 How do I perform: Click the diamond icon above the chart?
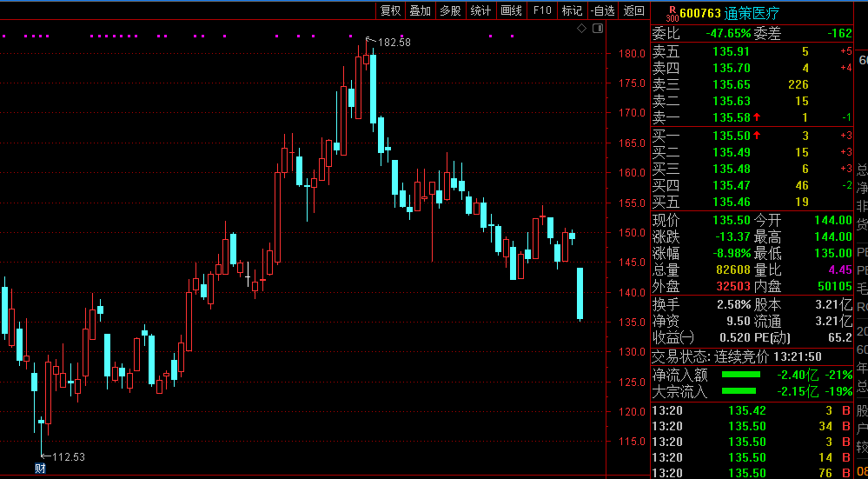coord(581,29)
